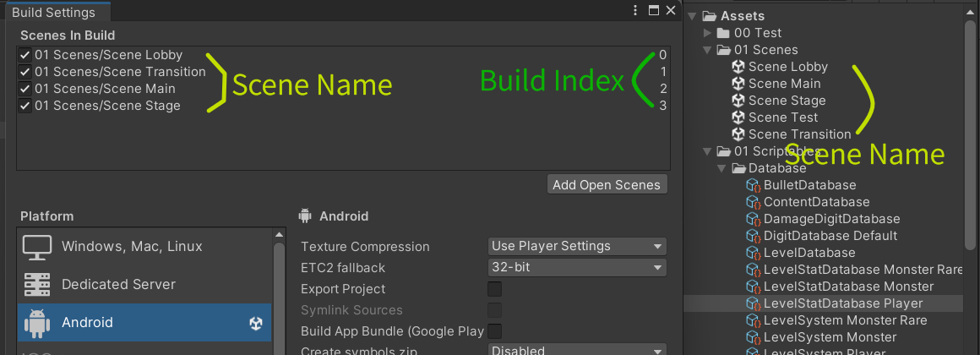Uncheck Scene Transition in Scenes In Build
The width and height of the screenshot is (980, 355).
25,72
